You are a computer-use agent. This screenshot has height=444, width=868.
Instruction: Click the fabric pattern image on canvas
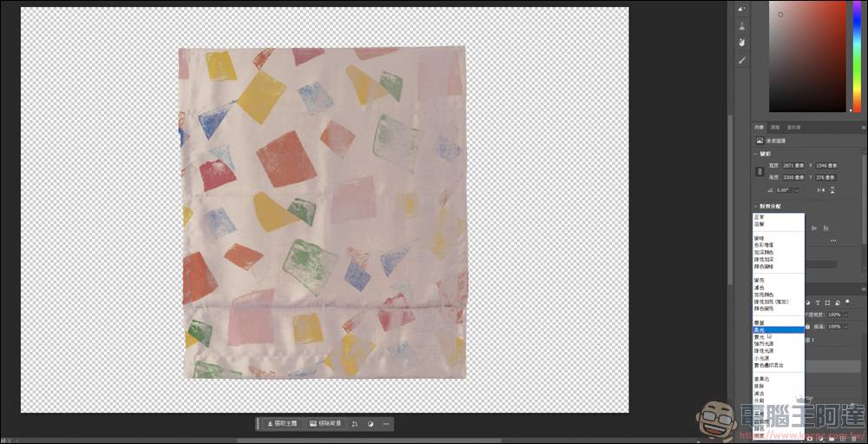322,213
